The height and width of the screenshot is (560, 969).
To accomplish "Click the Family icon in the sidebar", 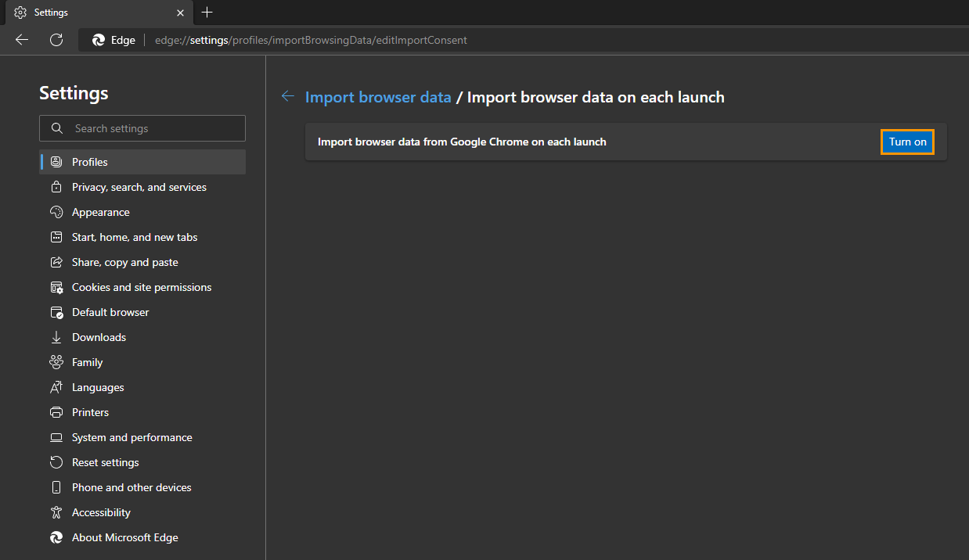I will pos(56,362).
